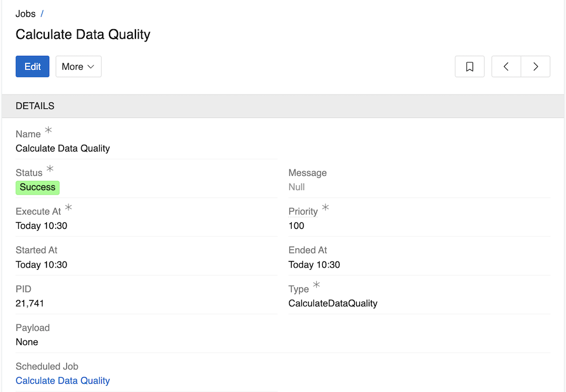
Task: Click the page title heading
Action: click(x=83, y=34)
